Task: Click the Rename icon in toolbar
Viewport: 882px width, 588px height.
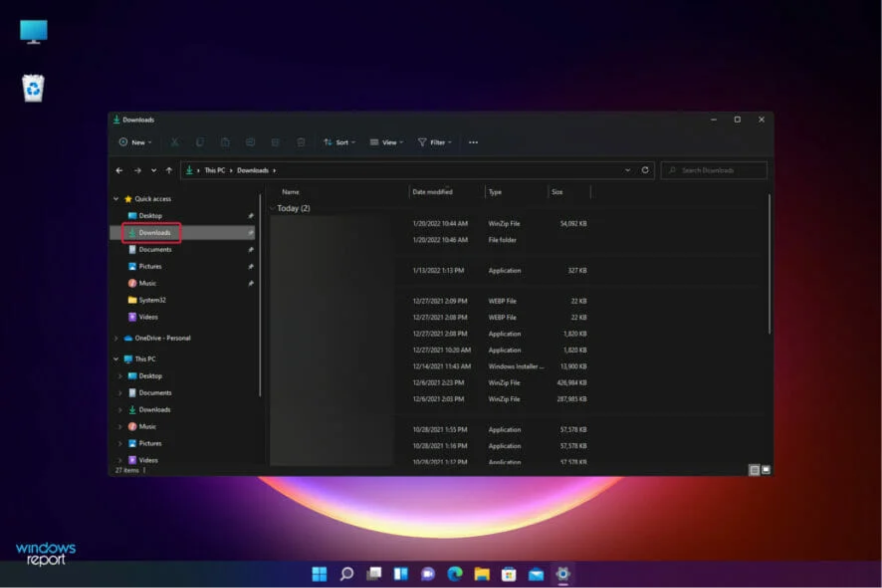Action: [x=250, y=142]
